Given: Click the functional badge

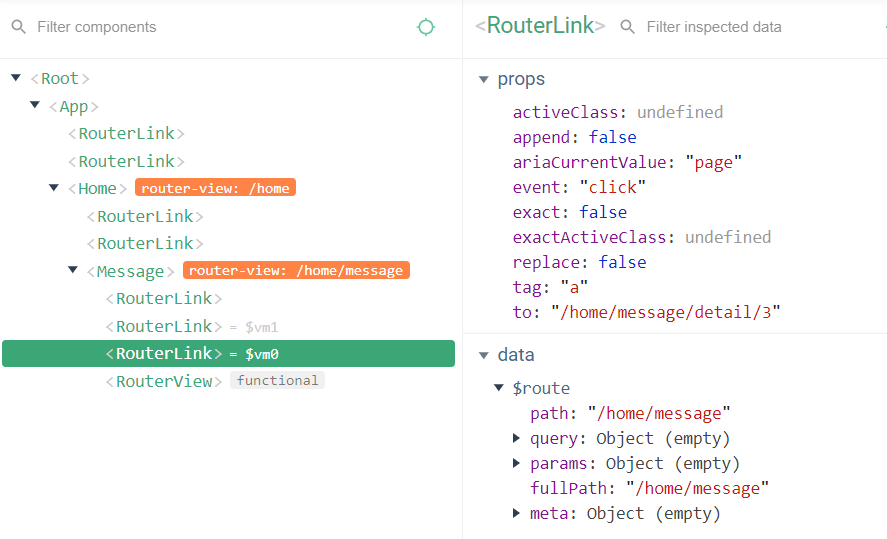Looking at the screenshot, I should pos(277,380).
